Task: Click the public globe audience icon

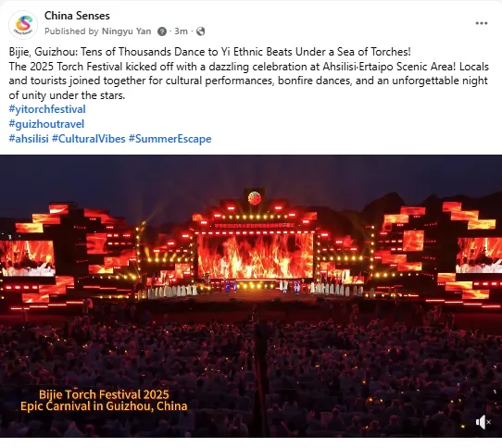Action: (200, 31)
